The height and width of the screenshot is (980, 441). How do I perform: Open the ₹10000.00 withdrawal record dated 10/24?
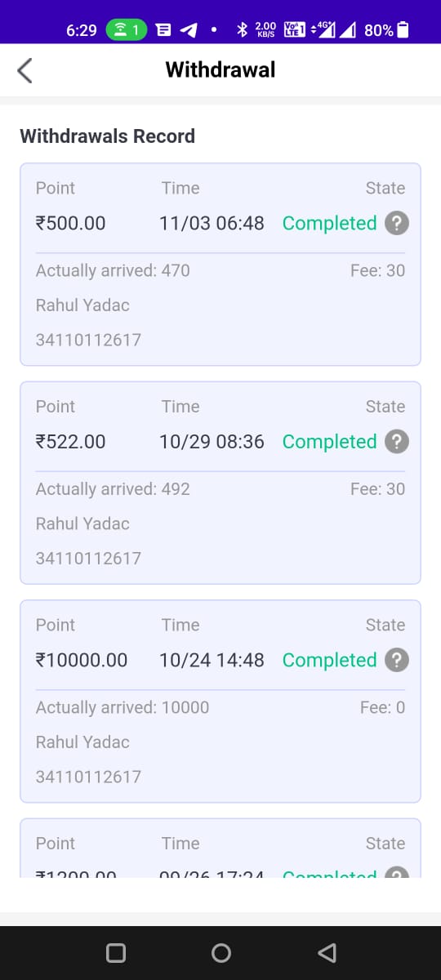[220, 702]
